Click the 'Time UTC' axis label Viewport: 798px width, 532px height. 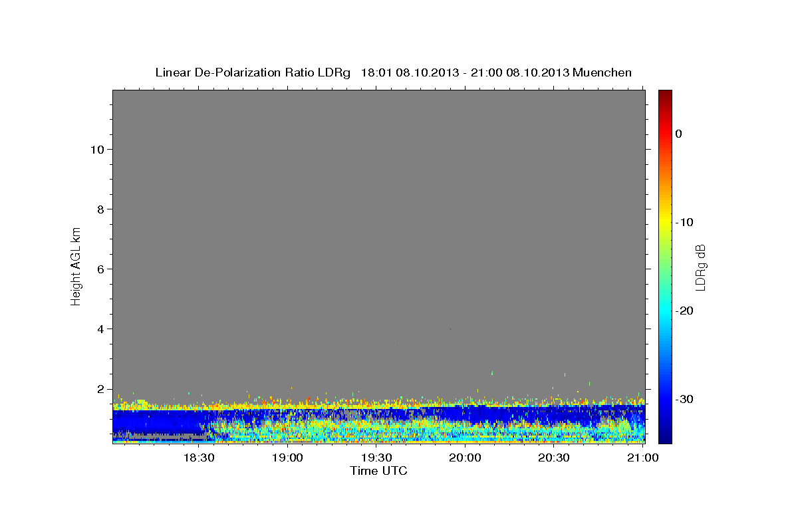pyautogui.click(x=378, y=471)
